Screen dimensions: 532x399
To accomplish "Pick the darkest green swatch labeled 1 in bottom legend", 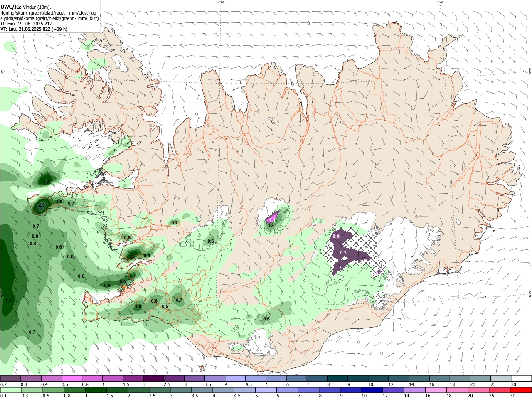I will 96,390.
